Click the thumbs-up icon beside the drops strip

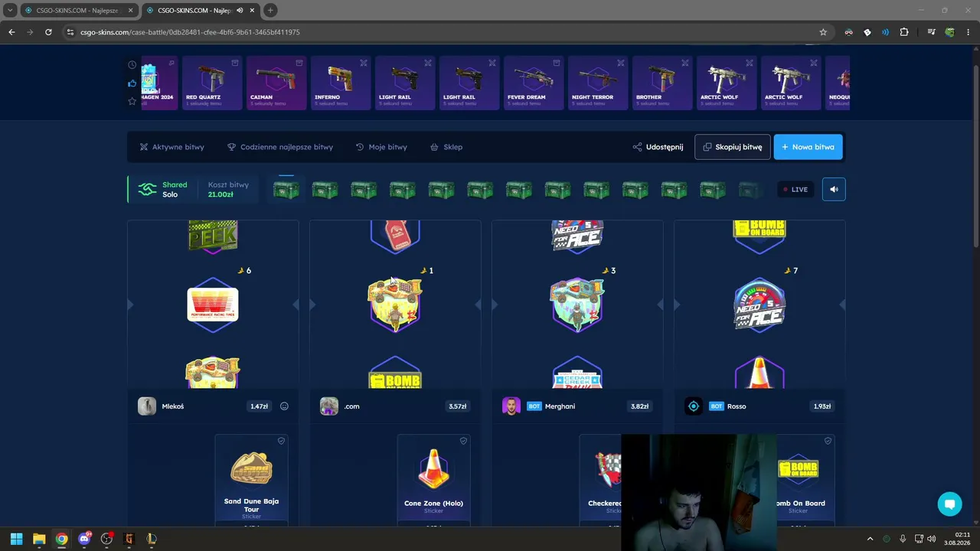pyautogui.click(x=132, y=83)
